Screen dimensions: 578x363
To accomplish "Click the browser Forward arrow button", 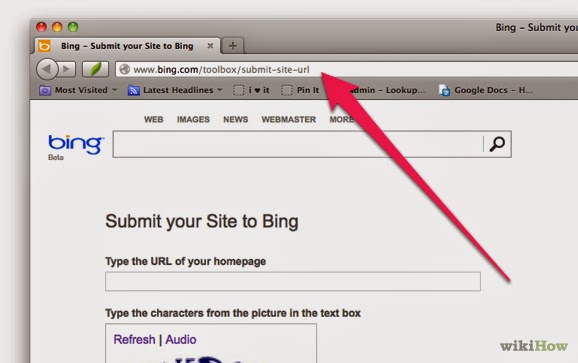I will [67, 69].
